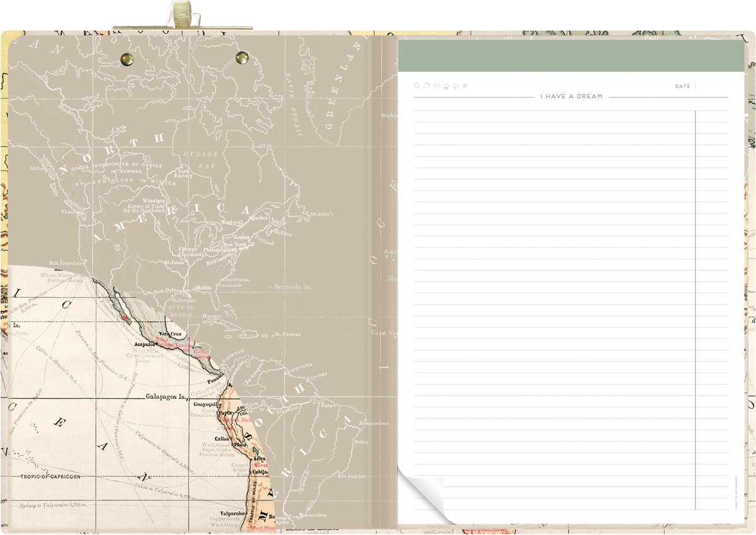Mark the thunderstorm weather icon
The image size is (756, 535).
point(455,86)
